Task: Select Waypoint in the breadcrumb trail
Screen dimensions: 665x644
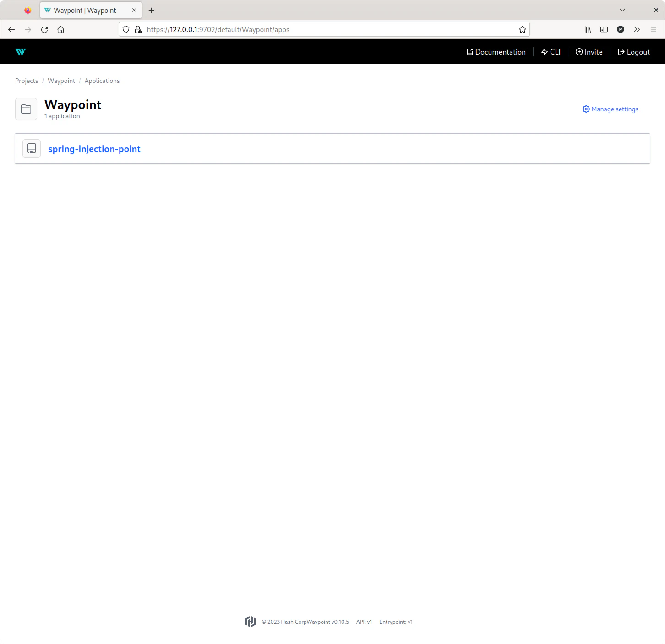Action: (x=61, y=81)
